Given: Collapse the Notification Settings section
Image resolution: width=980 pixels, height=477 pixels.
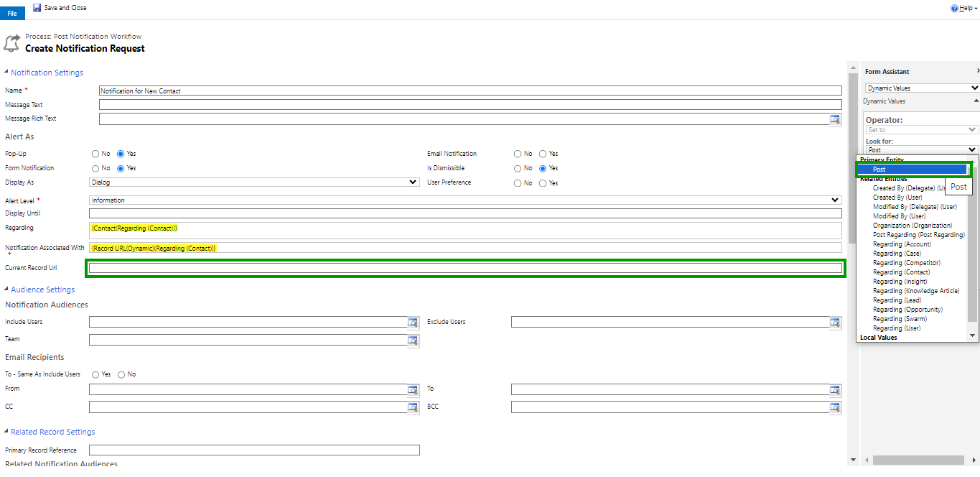Looking at the screenshot, I should [7, 73].
